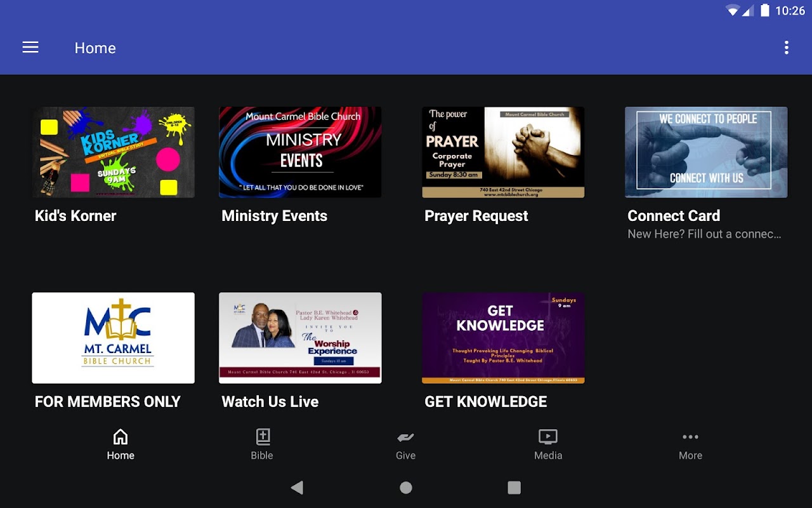
Task: Switch to the More tab label
Action: coord(690,455)
